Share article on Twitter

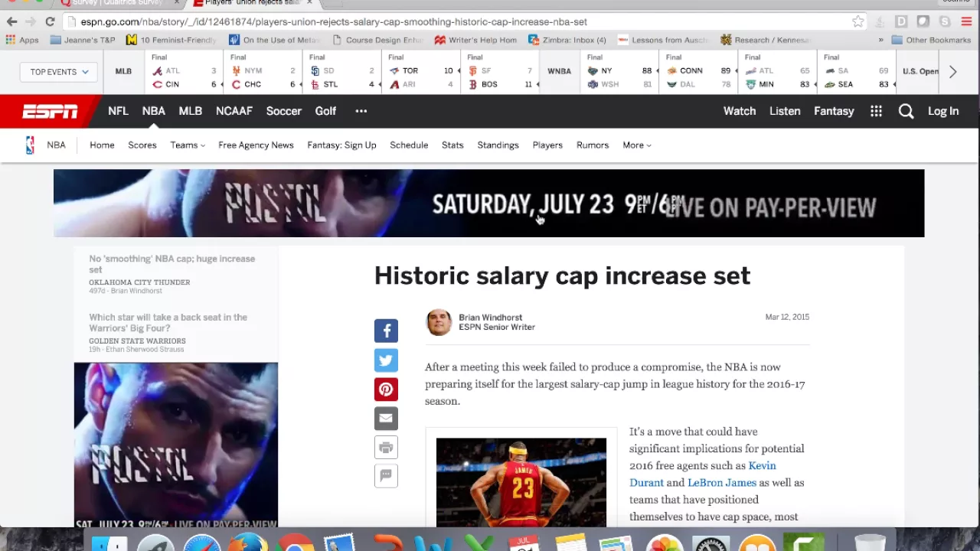pyautogui.click(x=386, y=360)
